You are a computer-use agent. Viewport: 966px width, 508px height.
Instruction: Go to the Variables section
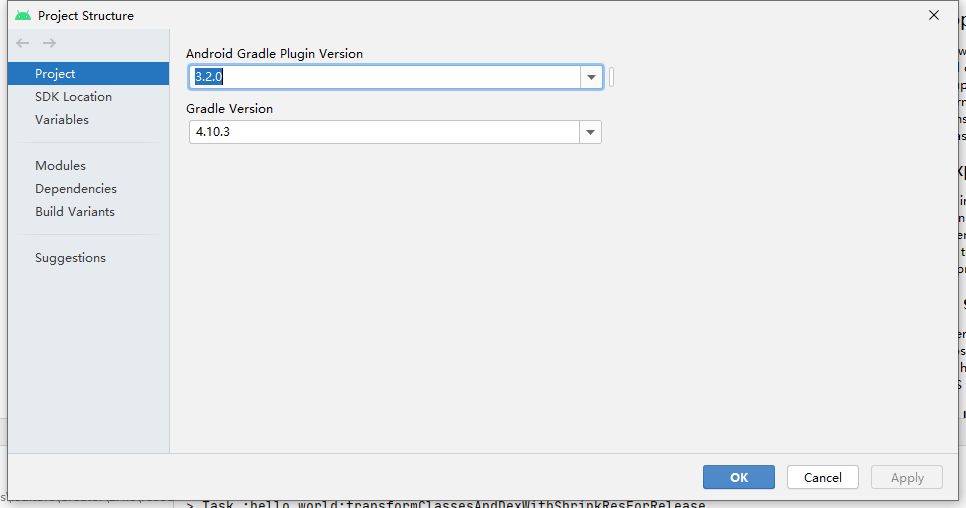pos(62,120)
